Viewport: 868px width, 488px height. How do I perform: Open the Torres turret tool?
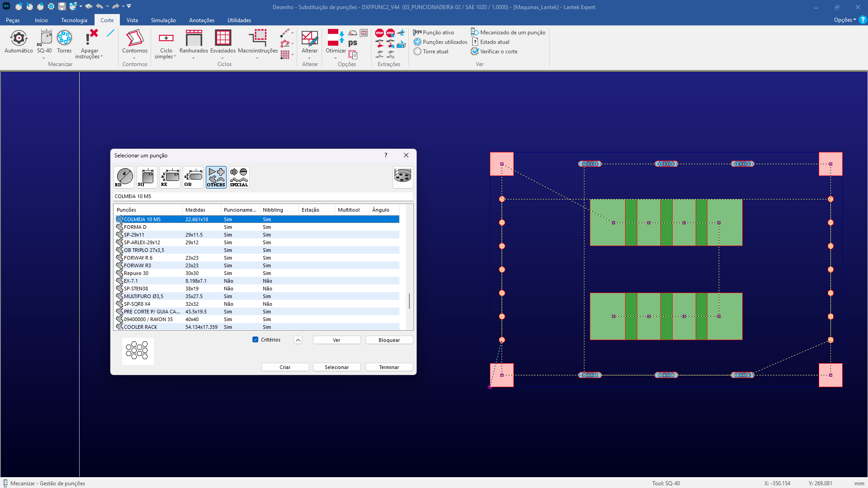pyautogui.click(x=64, y=42)
